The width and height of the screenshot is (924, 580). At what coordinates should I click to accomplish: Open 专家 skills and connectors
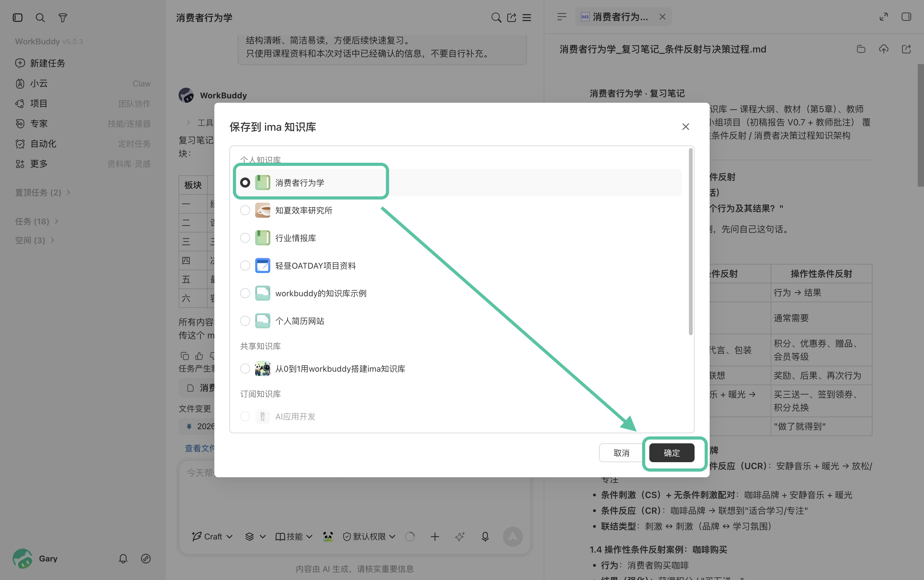coord(83,123)
